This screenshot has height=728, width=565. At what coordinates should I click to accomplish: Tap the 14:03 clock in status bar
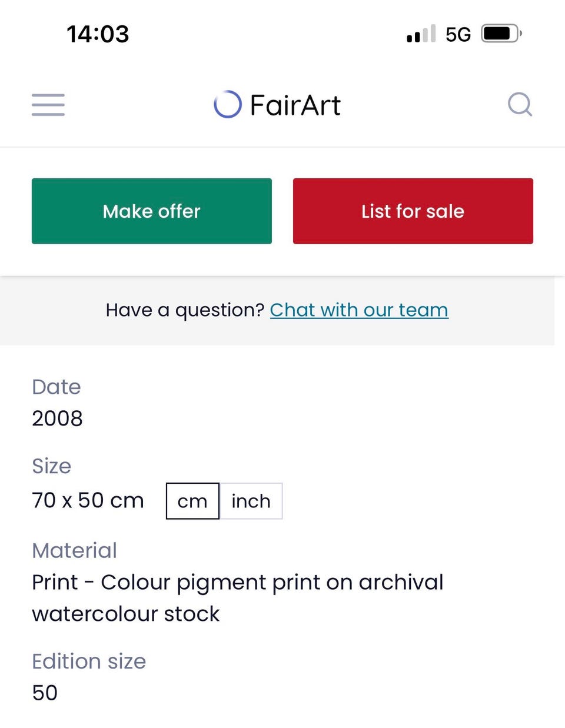tap(98, 34)
